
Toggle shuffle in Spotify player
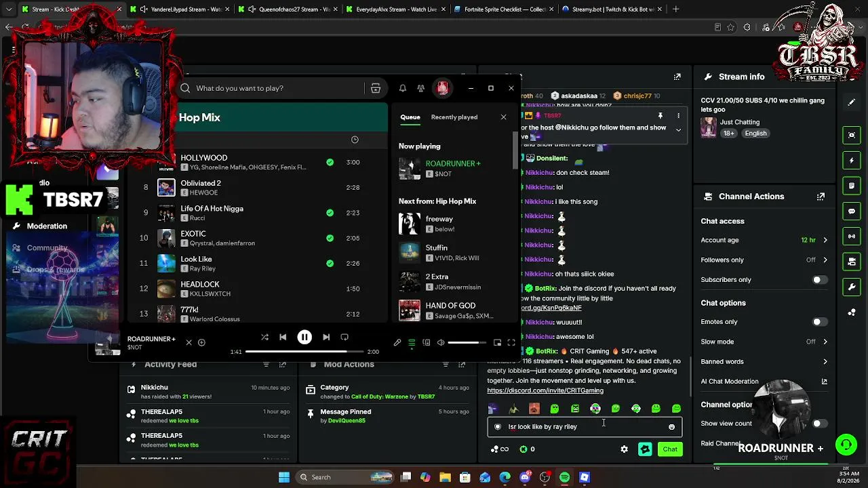264,337
